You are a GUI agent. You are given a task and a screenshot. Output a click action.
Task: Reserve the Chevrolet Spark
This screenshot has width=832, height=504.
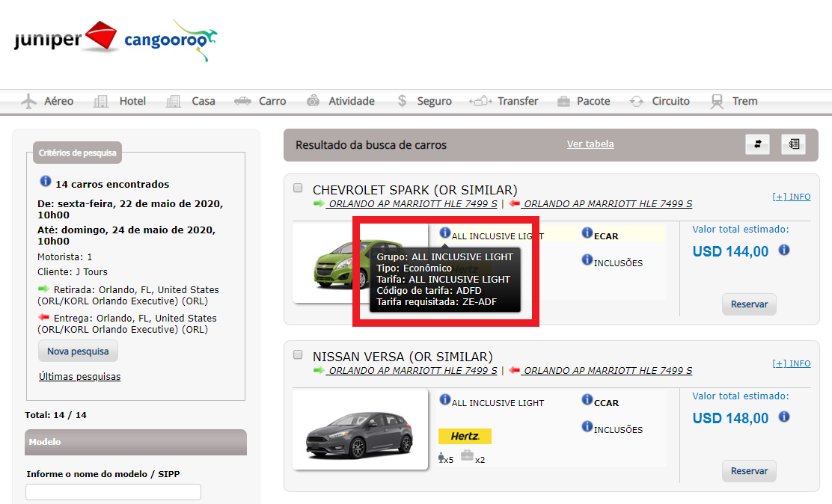point(749,304)
